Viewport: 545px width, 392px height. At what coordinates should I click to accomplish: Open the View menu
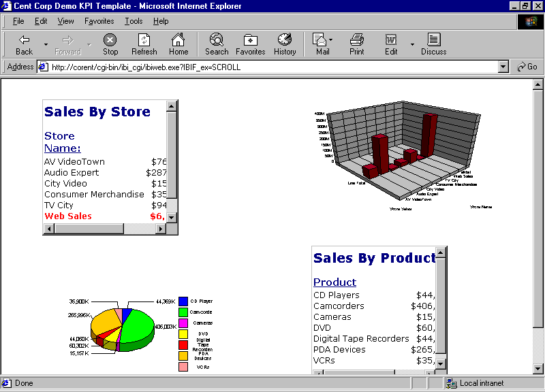(65, 21)
